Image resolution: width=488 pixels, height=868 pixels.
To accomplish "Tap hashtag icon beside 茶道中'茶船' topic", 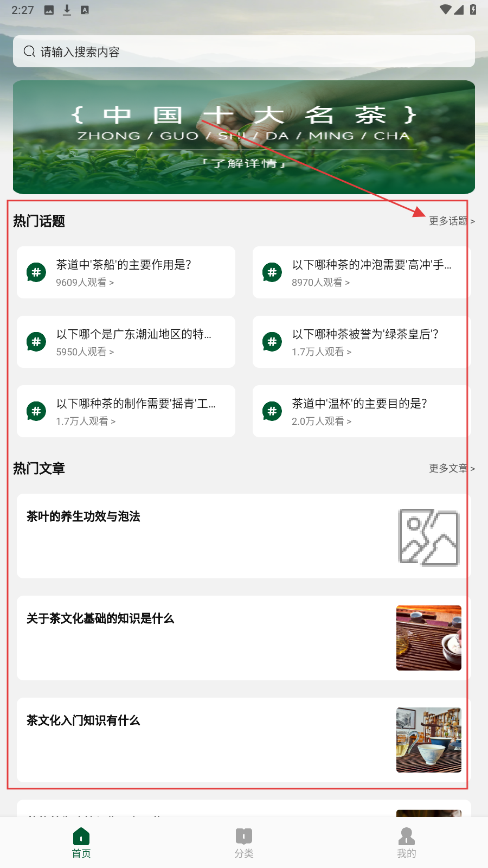I will 36,272.
